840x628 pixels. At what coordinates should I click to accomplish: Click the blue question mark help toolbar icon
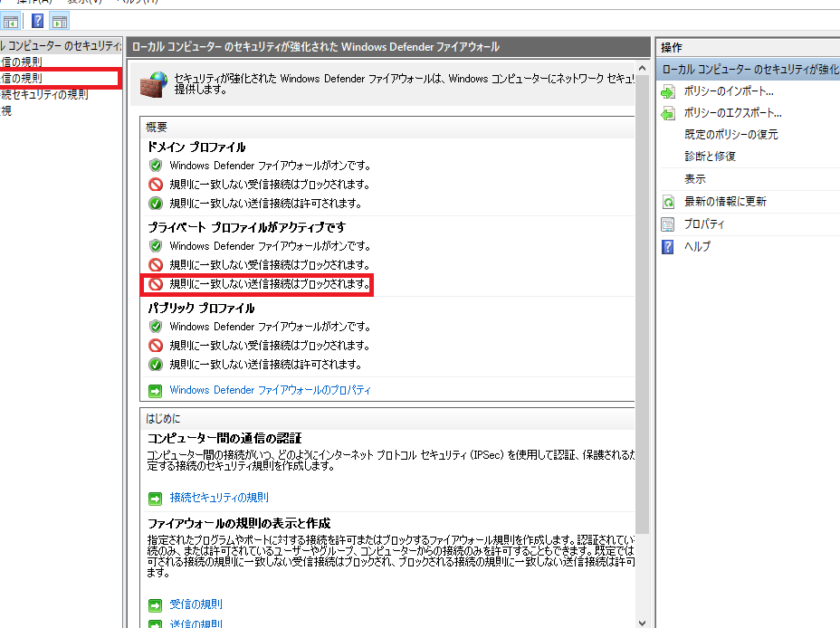coord(37,22)
